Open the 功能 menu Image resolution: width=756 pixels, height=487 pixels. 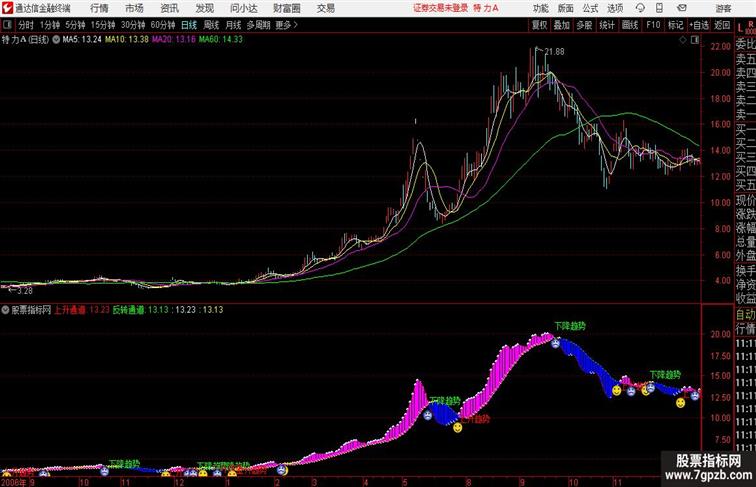coord(540,8)
